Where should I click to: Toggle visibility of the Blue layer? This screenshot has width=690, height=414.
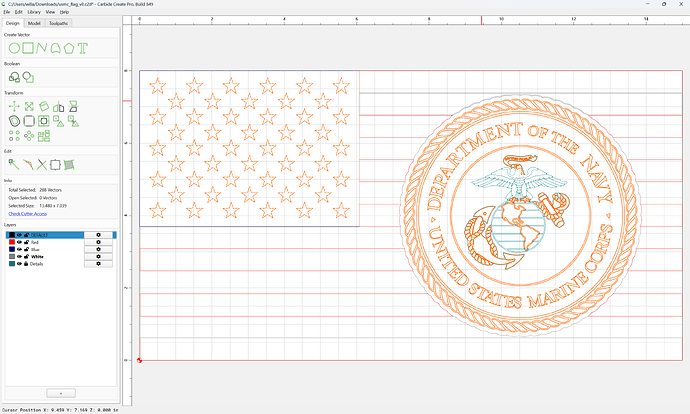coord(19,249)
